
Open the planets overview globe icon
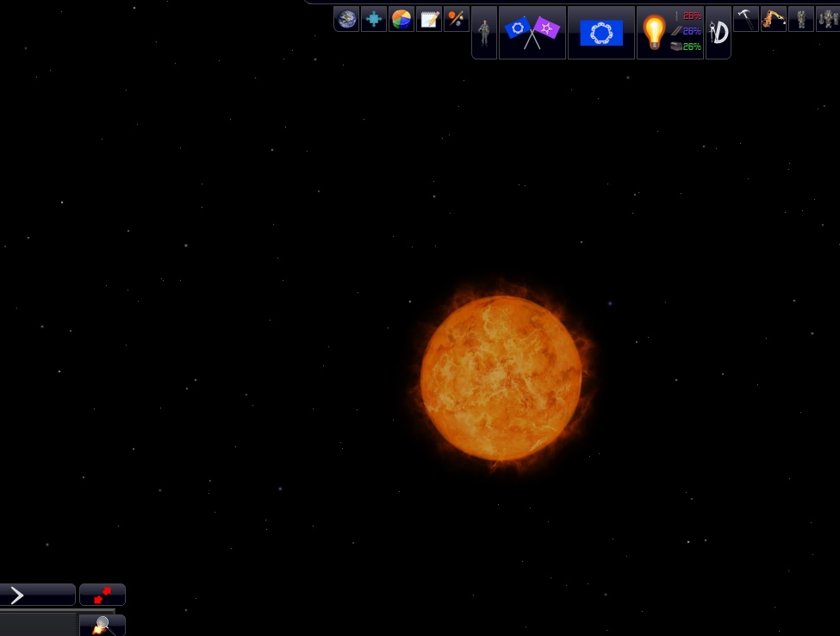coord(346,18)
